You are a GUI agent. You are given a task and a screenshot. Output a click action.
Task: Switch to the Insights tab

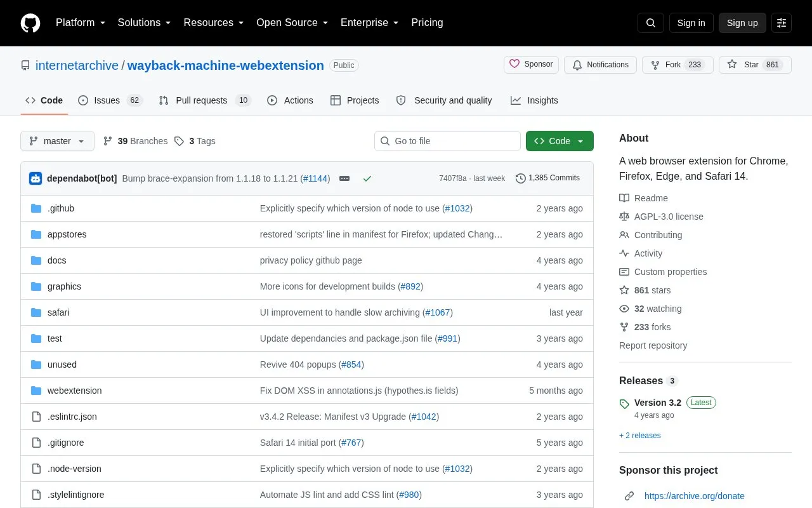click(534, 100)
